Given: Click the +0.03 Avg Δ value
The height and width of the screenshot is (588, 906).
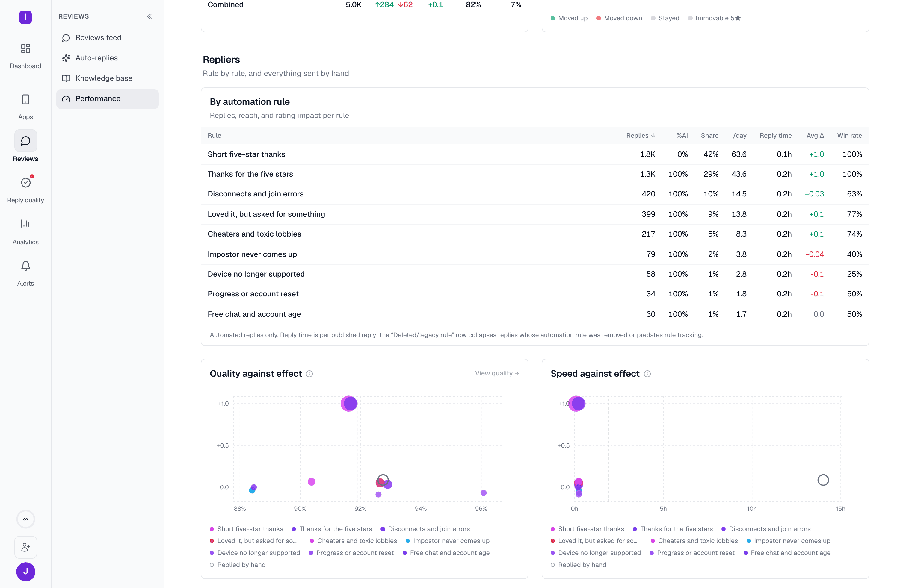Looking at the screenshot, I should 814,194.
